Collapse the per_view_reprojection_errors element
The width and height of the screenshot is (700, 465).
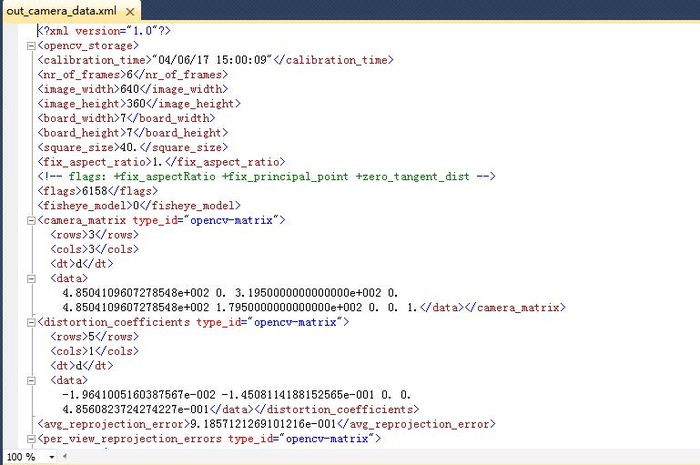click(x=33, y=438)
